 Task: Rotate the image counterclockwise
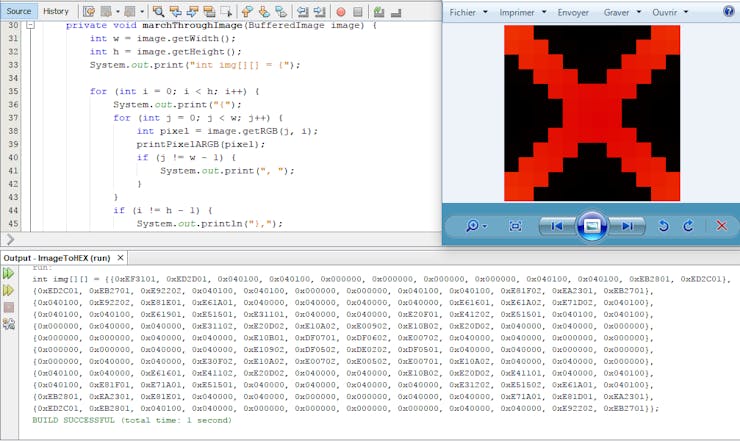tap(665, 226)
